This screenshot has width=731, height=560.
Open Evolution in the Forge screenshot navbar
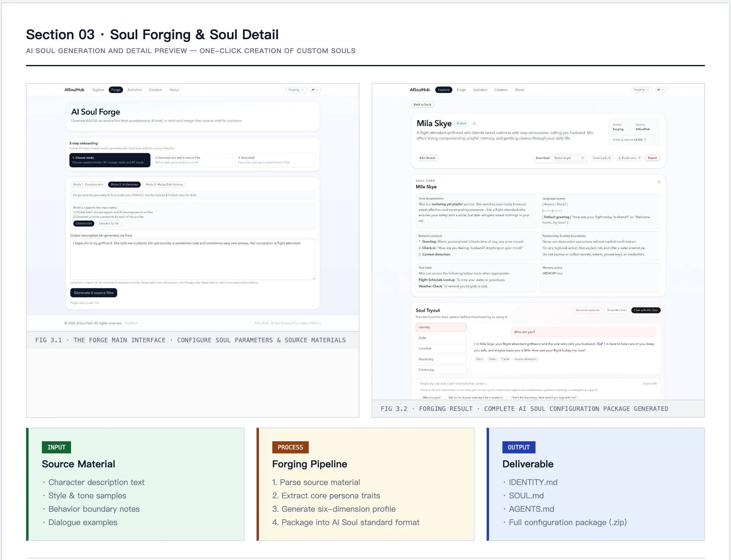click(134, 90)
